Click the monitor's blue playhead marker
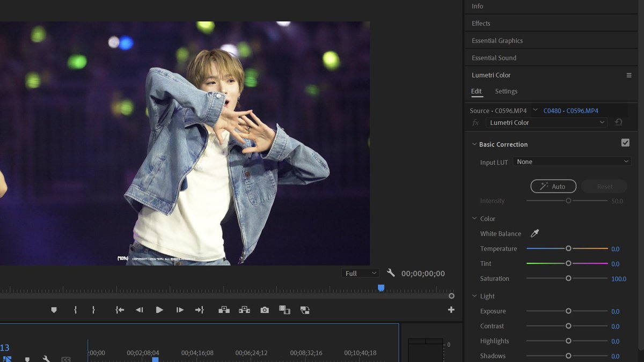644x362 pixels. click(381, 288)
